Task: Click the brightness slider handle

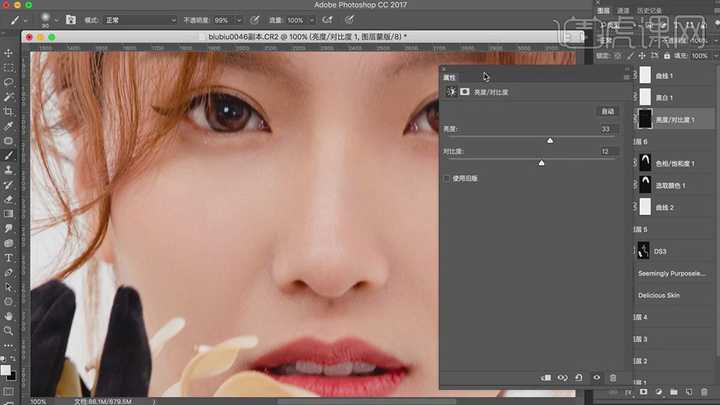Action: (x=550, y=141)
